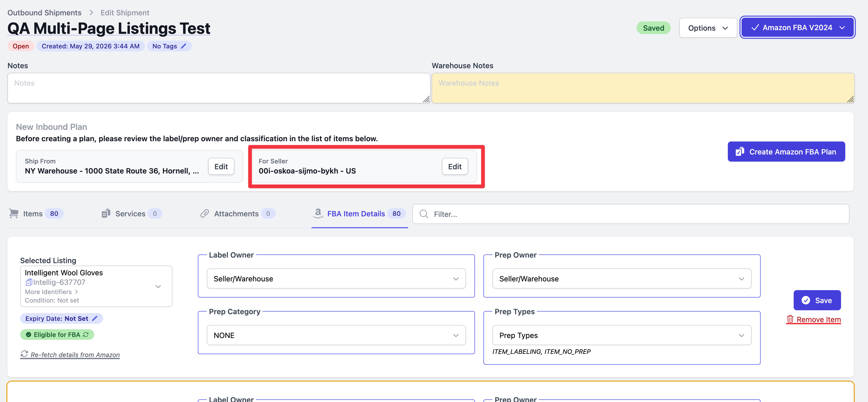Click the Open status badge
The image size is (868, 402).
(x=21, y=46)
